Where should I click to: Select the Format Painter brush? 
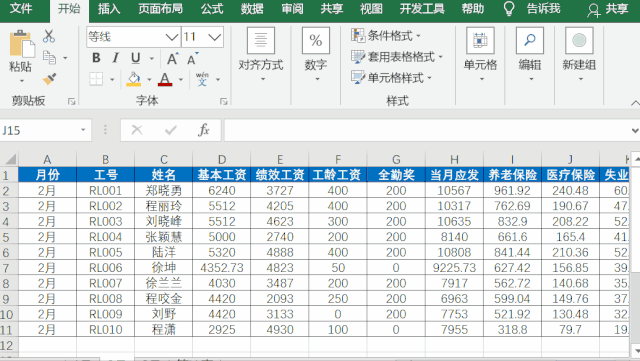click(49, 79)
